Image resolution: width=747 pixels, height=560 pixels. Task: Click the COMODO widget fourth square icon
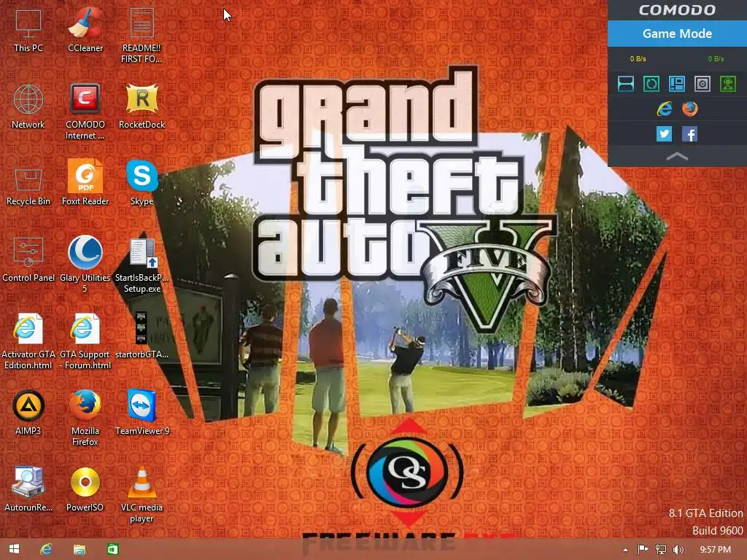pos(703,84)
